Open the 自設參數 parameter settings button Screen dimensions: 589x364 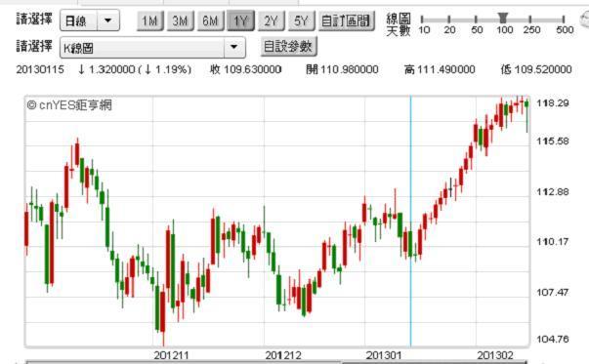coord(288,47)
